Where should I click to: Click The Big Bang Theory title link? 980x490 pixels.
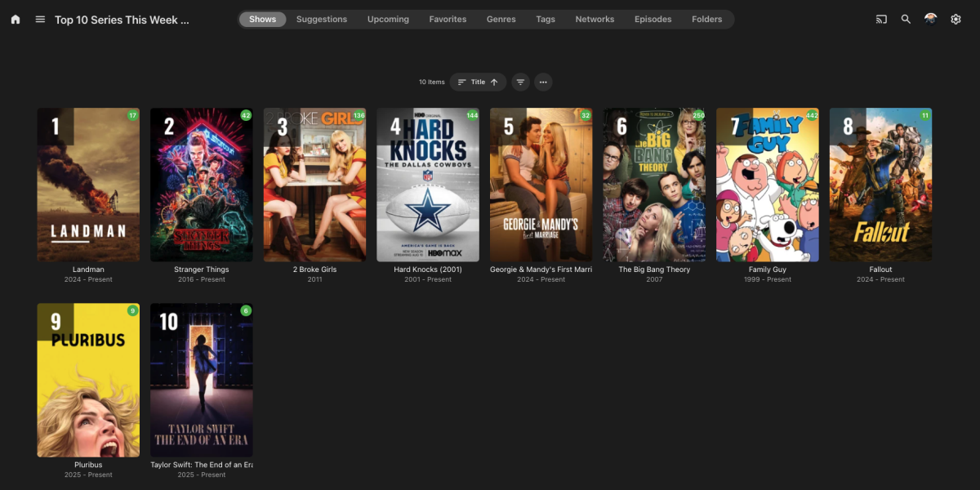point(654,269)
